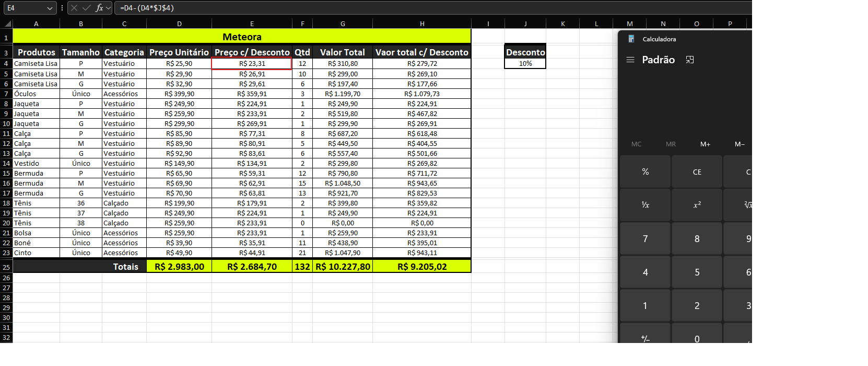Click M+ memory add button
This screenshot has width=868, height=366.
coord(706,144)
